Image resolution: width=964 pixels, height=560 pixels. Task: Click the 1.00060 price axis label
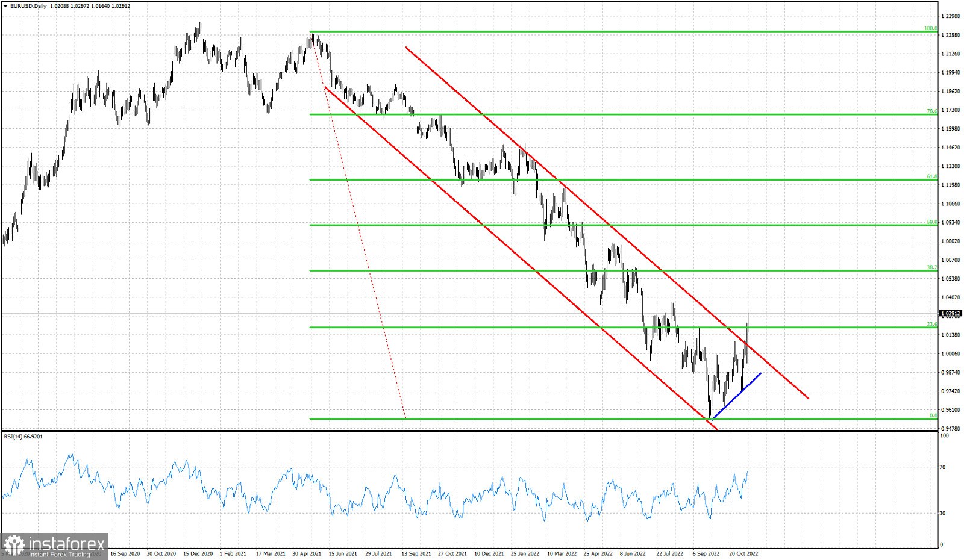tap(950, 354)
